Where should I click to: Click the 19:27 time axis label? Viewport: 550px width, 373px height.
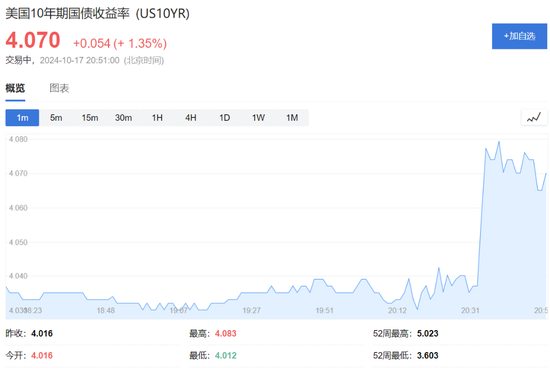(251, 311)
